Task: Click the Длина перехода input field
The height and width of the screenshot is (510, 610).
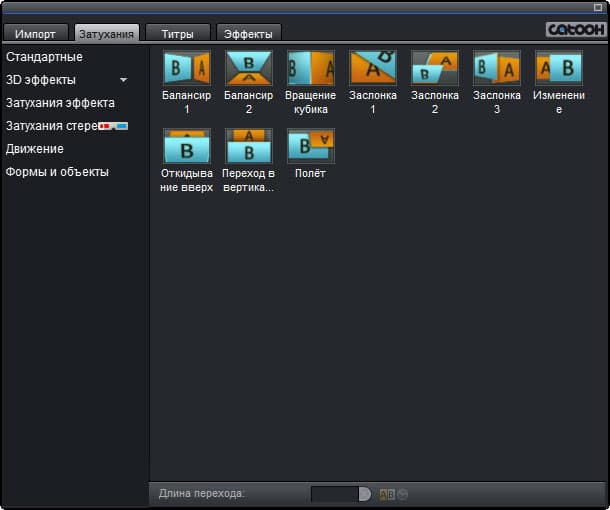Action: pyautogui.click(x=335, y=494)
